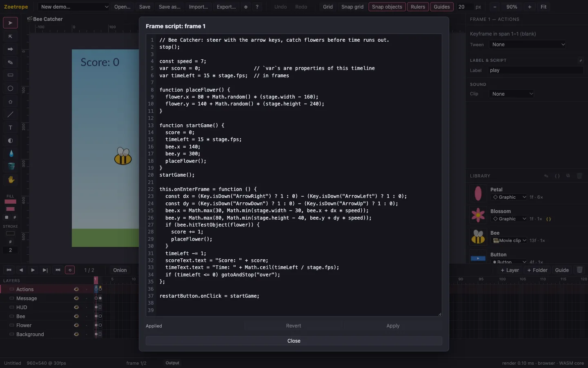Toggle loop playback button
This screenshot has width=588, height=368.
point(70,270)
